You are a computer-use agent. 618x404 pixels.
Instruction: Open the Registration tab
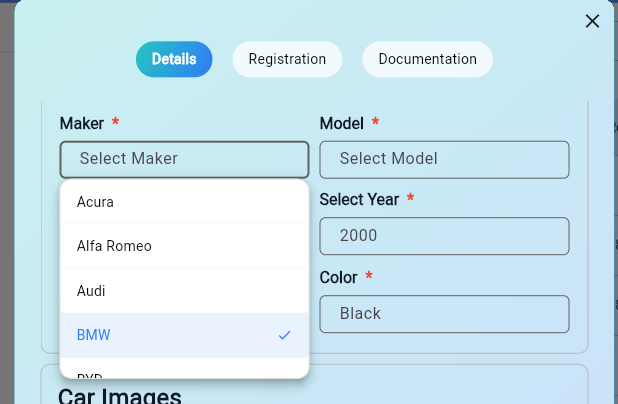pos(287,59)
